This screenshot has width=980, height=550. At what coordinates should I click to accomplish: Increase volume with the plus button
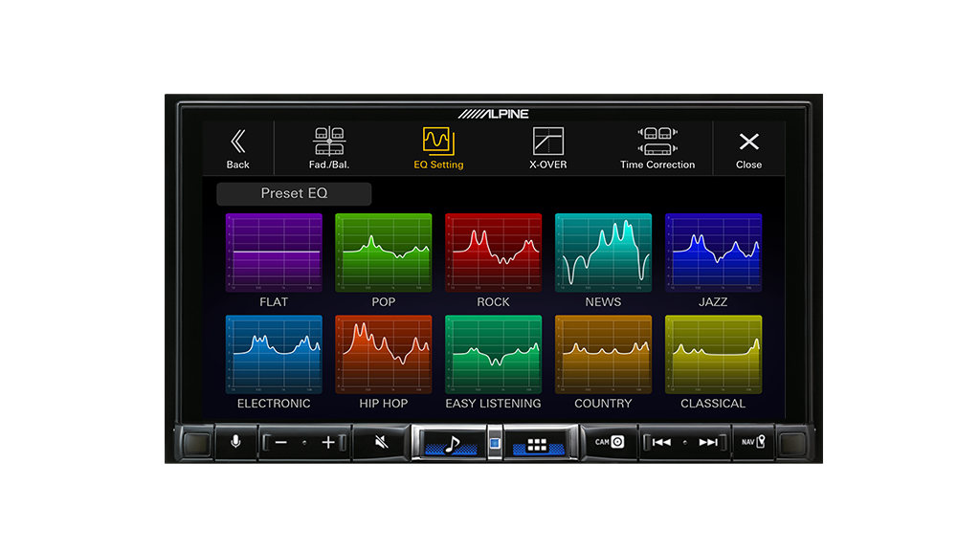pos(328,443)
